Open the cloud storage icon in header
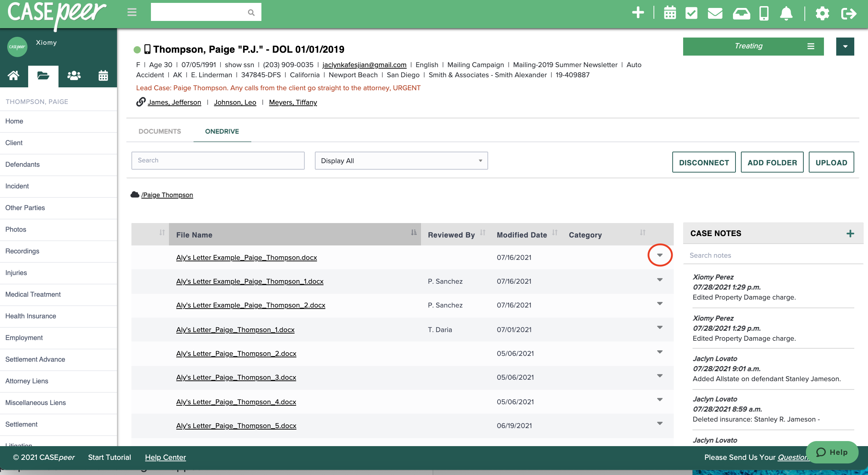The width and height of the screenshot is (868, 475). 741,13
